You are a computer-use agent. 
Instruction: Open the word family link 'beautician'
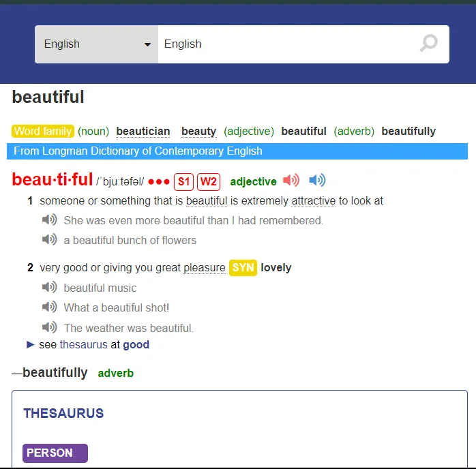pyautogui.click(x=143, y=132)
